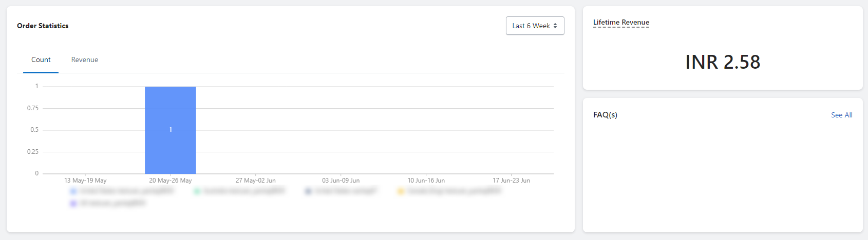
Task: Toggle the light blue legend dot
Action: 73,191
